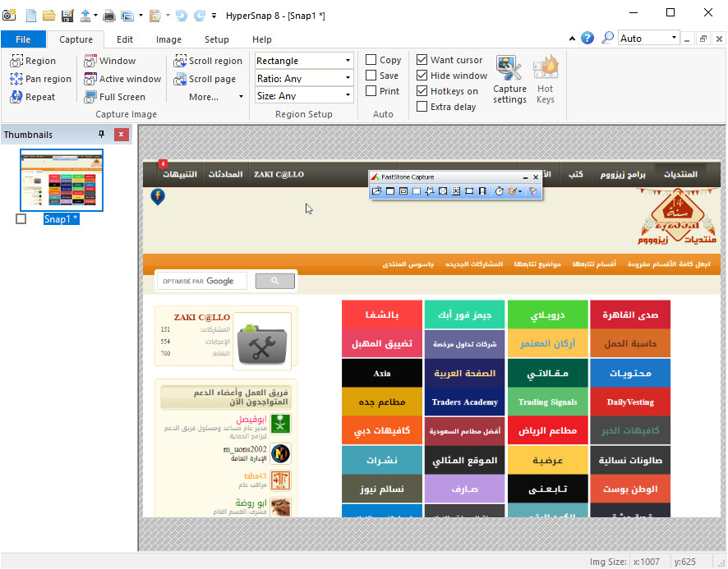Expand the More... capture options
The width and height of the screenshot is (728, 569).
click(x=216, y=97)
